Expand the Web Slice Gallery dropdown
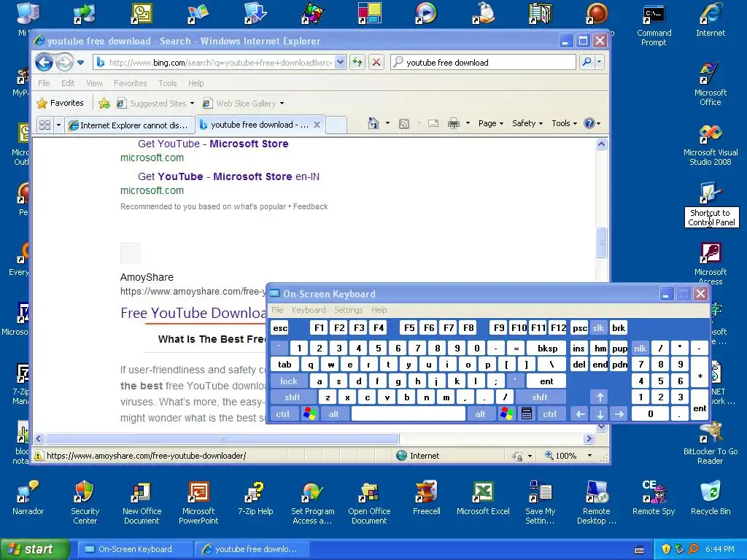The width and height of the screenshot is (747, 560). click(282, 104)
